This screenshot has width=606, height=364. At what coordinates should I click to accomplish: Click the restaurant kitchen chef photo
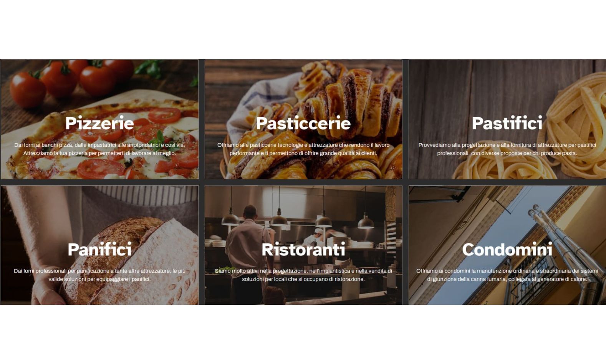[x=303, y=245]
